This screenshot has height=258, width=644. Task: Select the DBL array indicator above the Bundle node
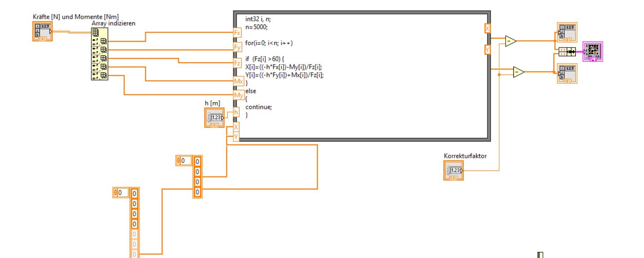(x=567, y=32)
